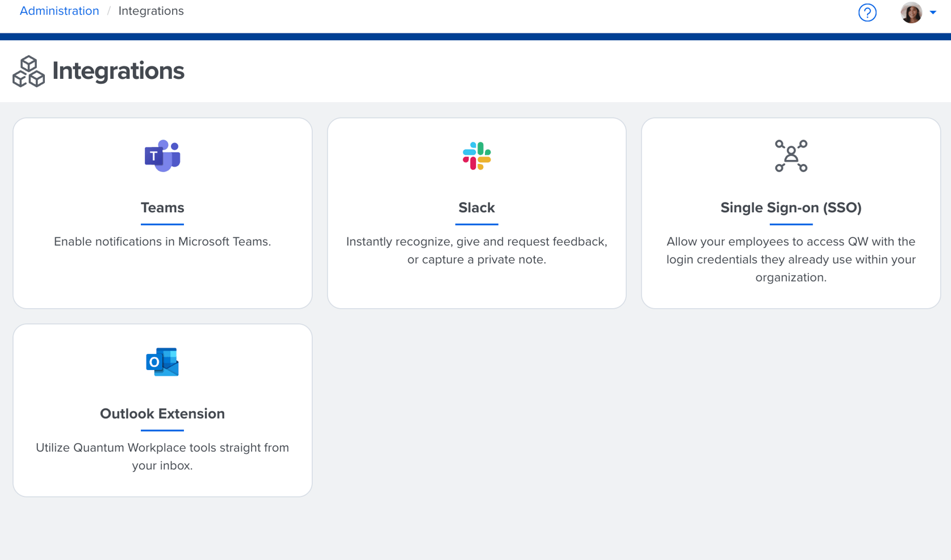Click 'Enable notifications in Microsoft Teams' text
951x560 pixels.
tap(162, 242)
